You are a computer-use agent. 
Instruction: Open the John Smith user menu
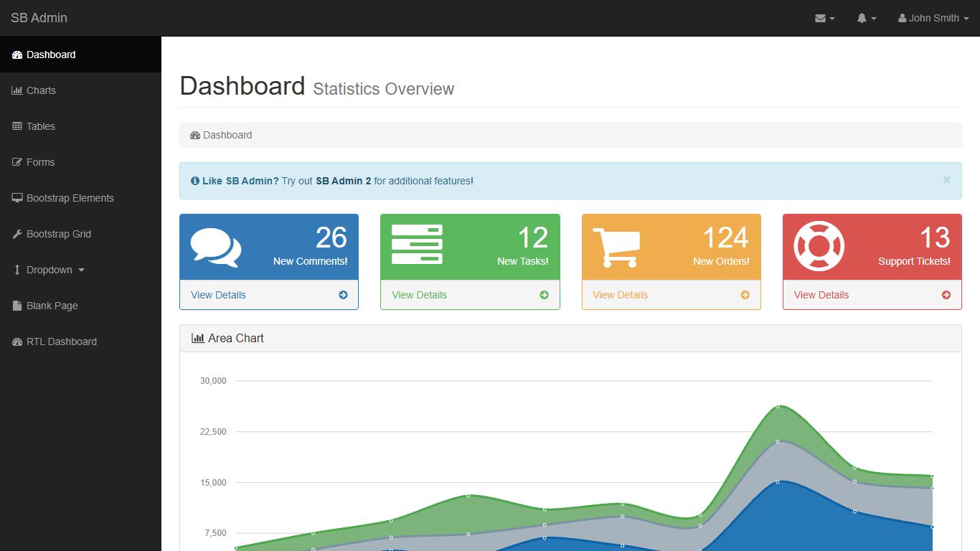click(x=933, y=19)
